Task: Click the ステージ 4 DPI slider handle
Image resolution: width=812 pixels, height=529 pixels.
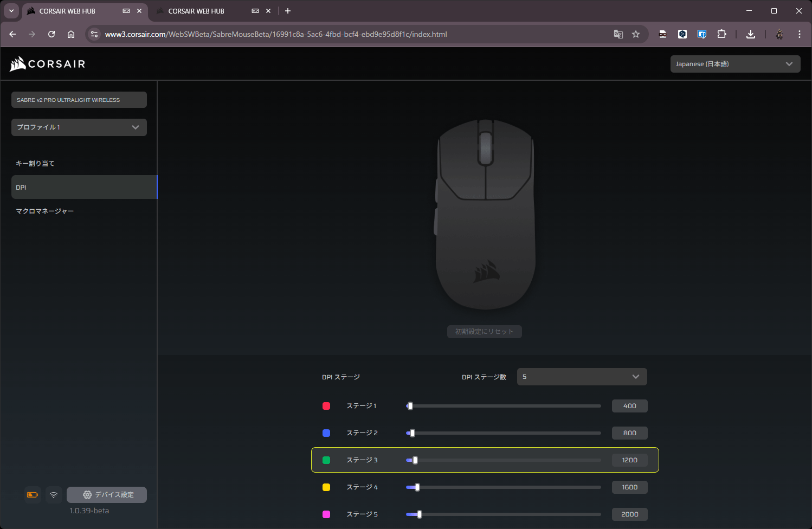Action: 417,487
